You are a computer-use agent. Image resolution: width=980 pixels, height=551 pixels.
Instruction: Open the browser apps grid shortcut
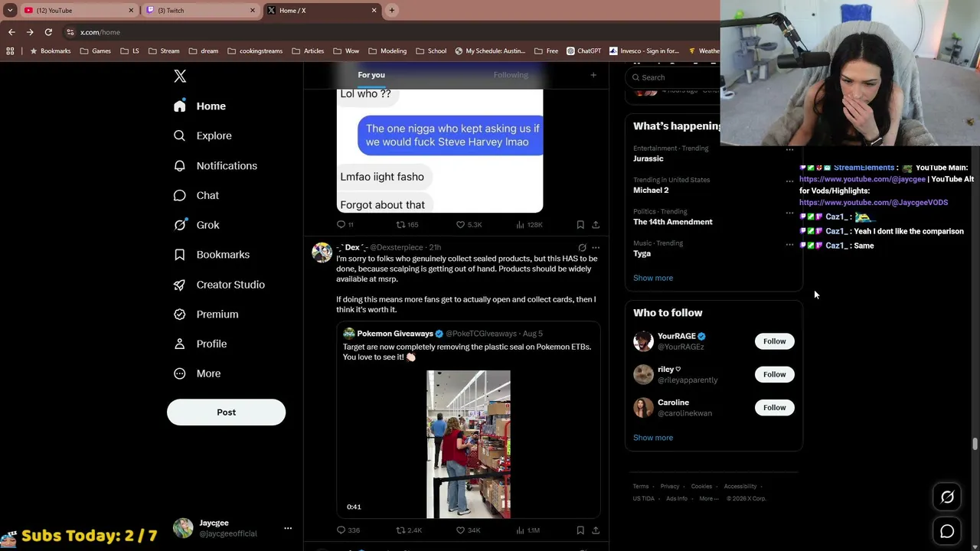(10, 51)
